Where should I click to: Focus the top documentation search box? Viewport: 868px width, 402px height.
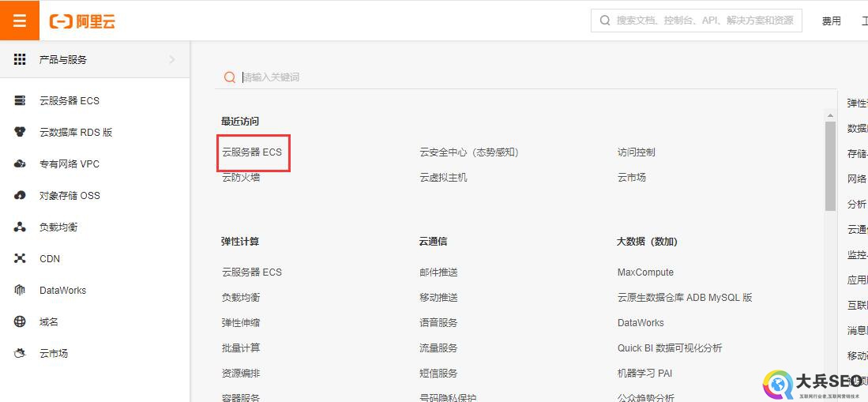click(697, 21)
